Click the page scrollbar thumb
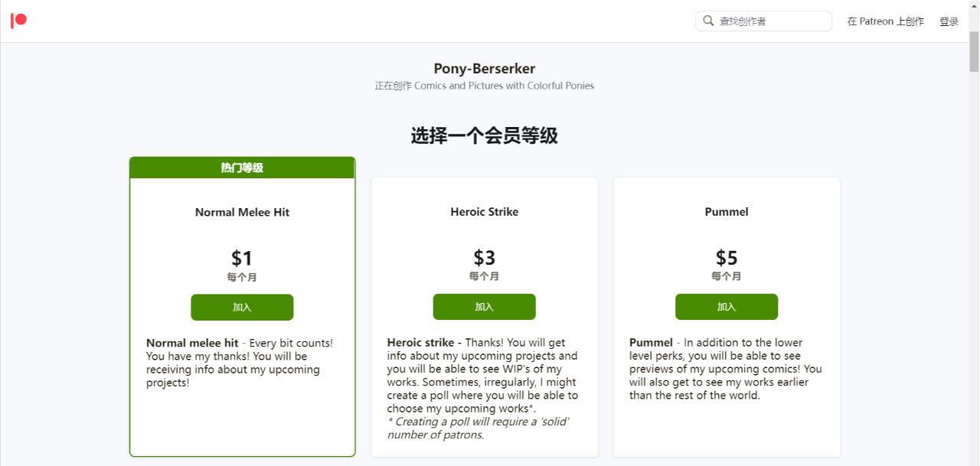The height and width of the screenshot is (466, 980). pos(974,52)
